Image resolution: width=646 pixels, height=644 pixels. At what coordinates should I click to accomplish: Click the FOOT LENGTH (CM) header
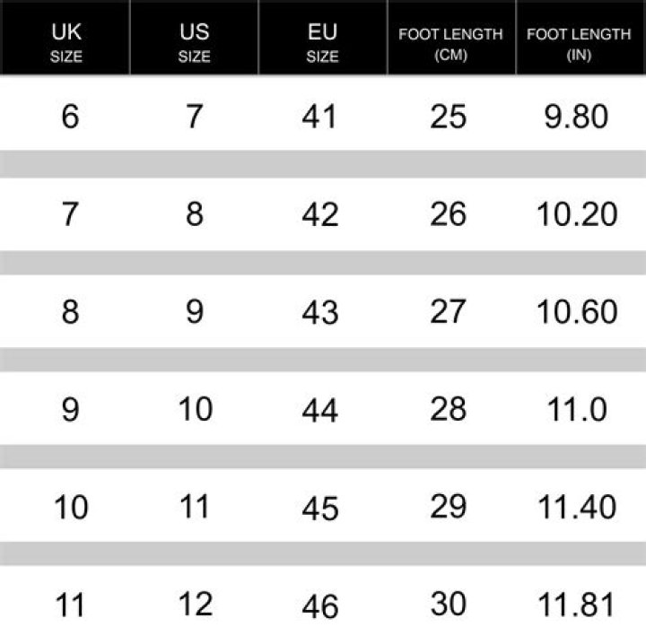click(x=450, y=43)
